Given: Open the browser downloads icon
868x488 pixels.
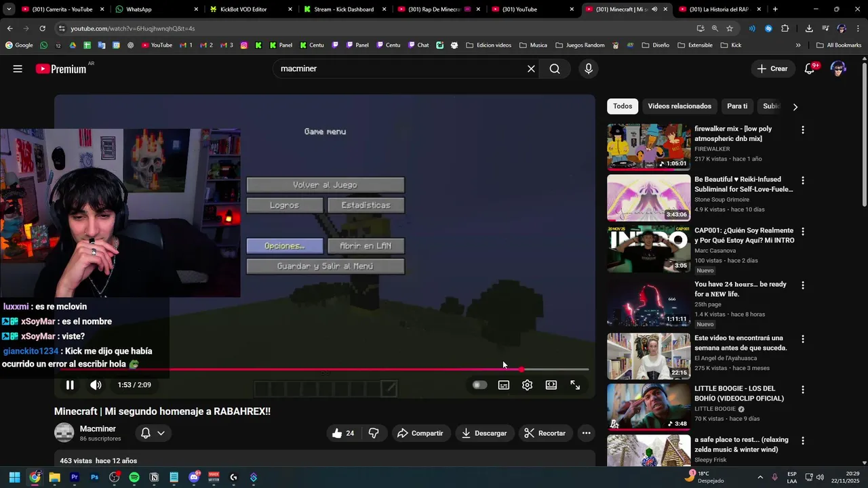Looking at the screenshot, I should pos(809,28).
